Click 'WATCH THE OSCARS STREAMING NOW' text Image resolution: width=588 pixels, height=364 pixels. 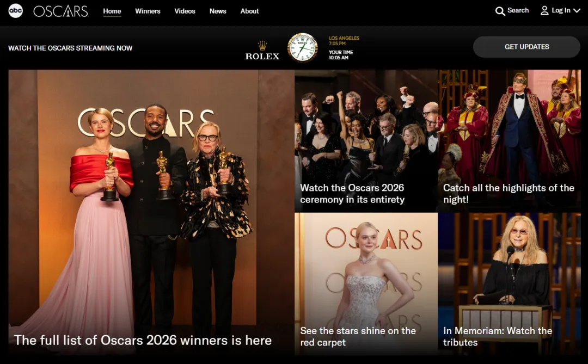click(70, 48)
